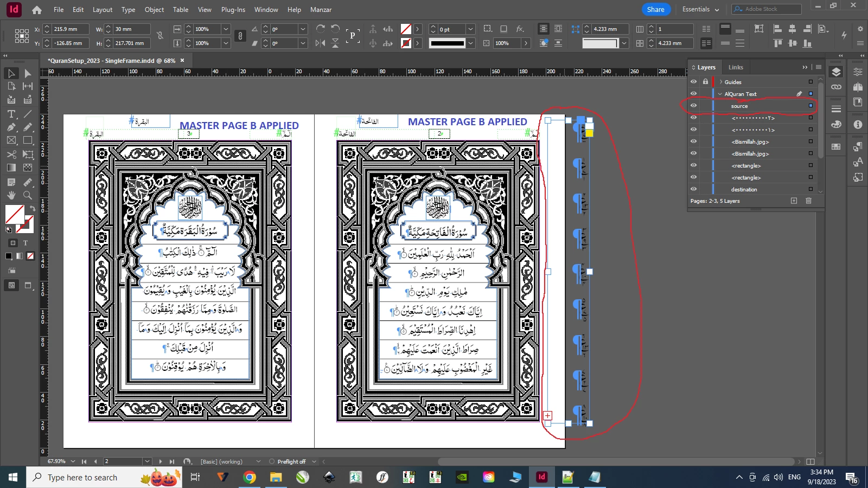Open the rotation angle dropdown

point(303,29)
